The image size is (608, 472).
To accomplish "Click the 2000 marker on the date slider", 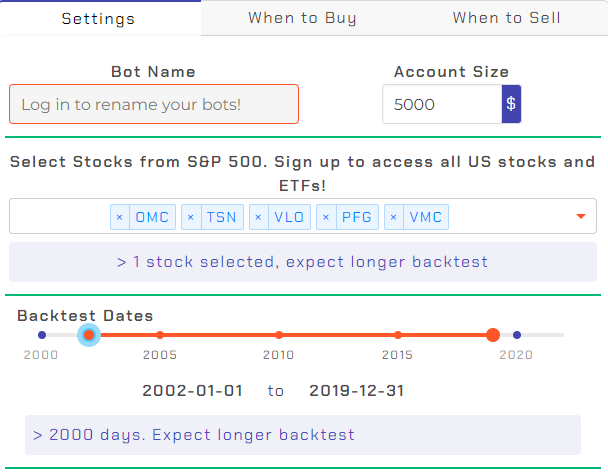I will (42, 335).
